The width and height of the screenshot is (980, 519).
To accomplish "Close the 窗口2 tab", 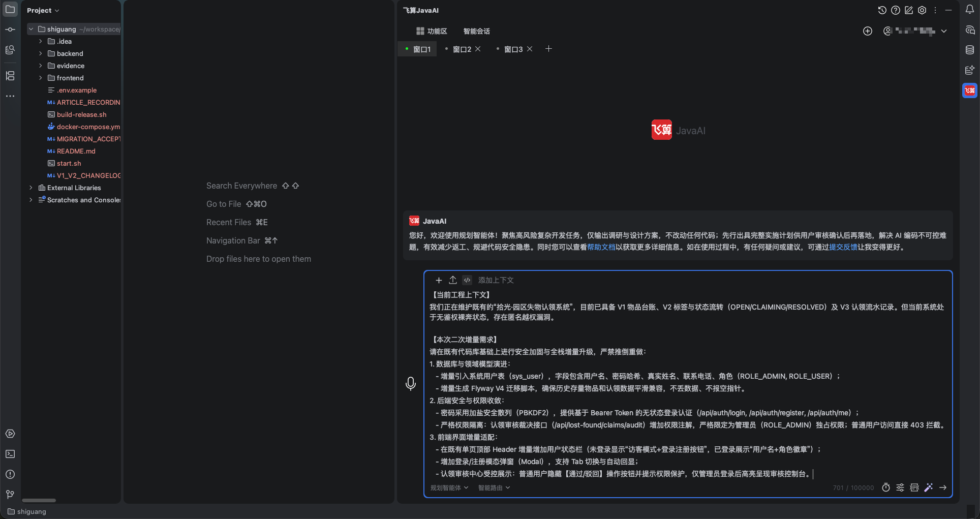I will point(478,49).
